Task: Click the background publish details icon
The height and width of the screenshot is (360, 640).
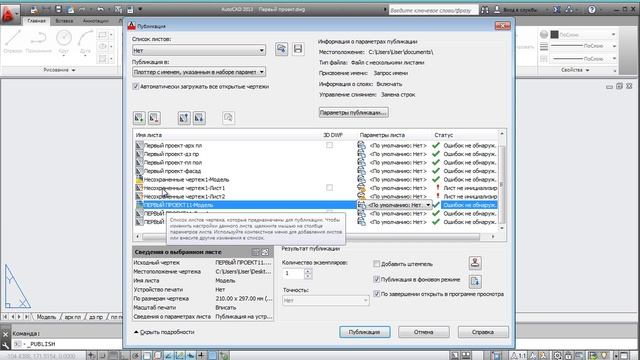Action: [475, 281]
